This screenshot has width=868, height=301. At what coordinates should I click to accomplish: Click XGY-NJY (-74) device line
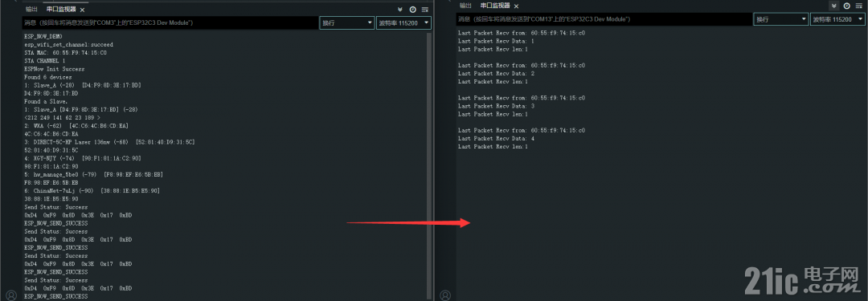point(83,159)
